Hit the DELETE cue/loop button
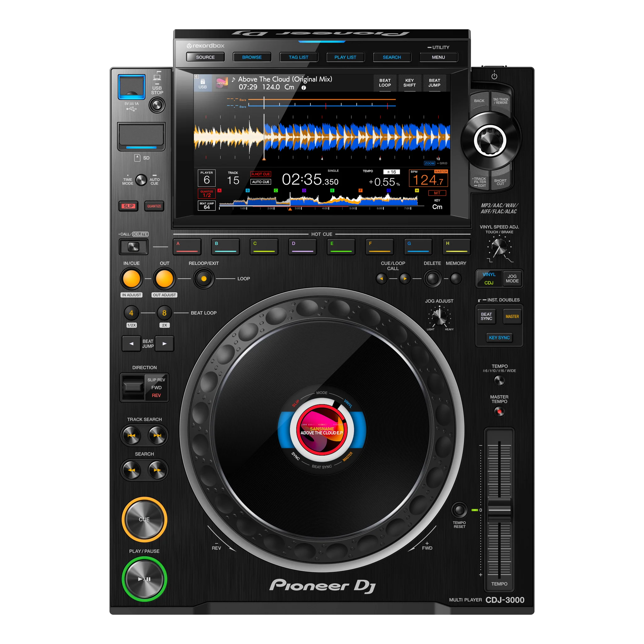The width and height of the screenshot is (644, 644). click(433, 279)
